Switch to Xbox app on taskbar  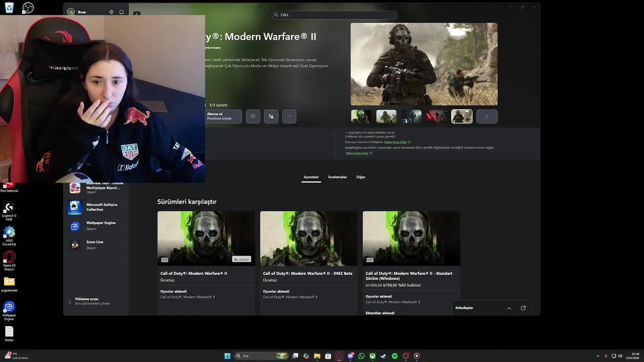[x=372, y=356]
